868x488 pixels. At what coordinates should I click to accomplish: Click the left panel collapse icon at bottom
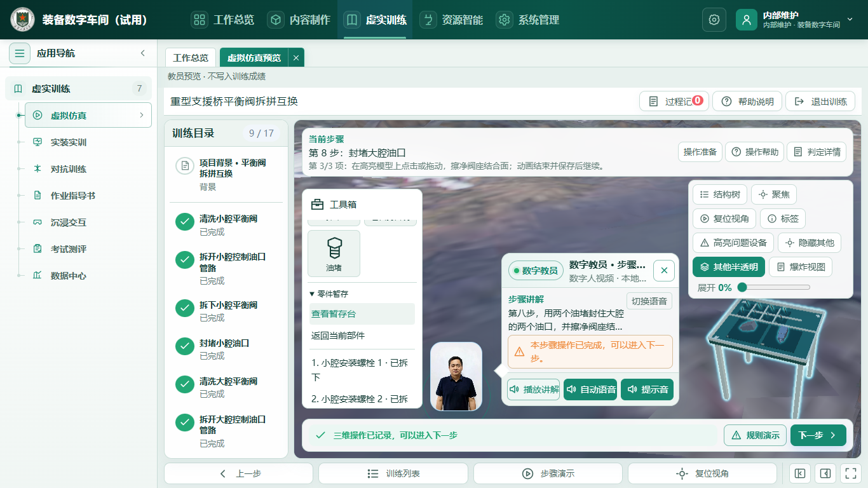point(800,473)
